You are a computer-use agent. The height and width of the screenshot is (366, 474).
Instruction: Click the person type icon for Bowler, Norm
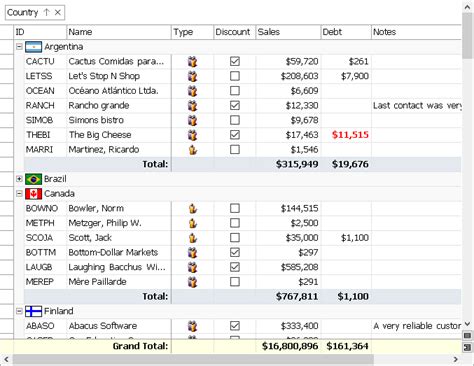coord(193,209)
